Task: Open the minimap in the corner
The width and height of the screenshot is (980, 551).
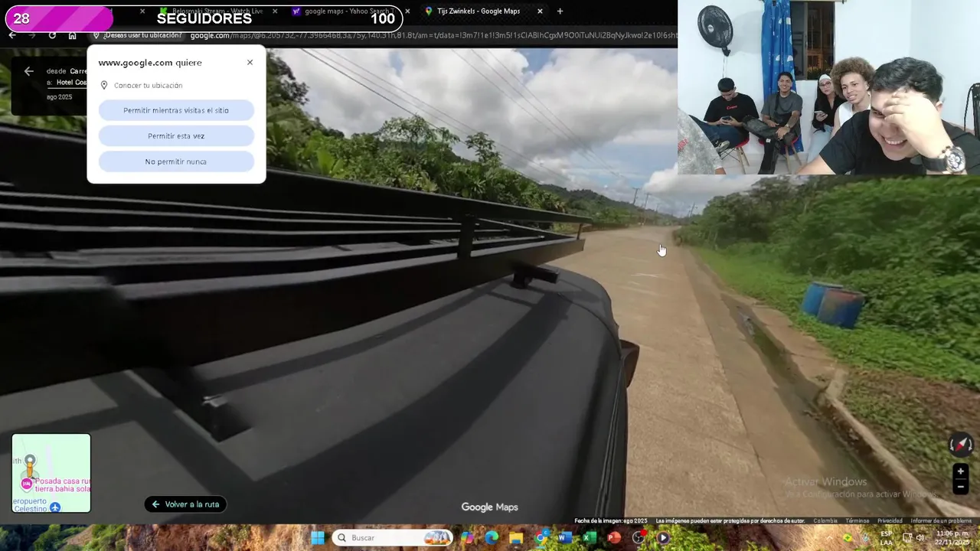Action: coord(51,473)
